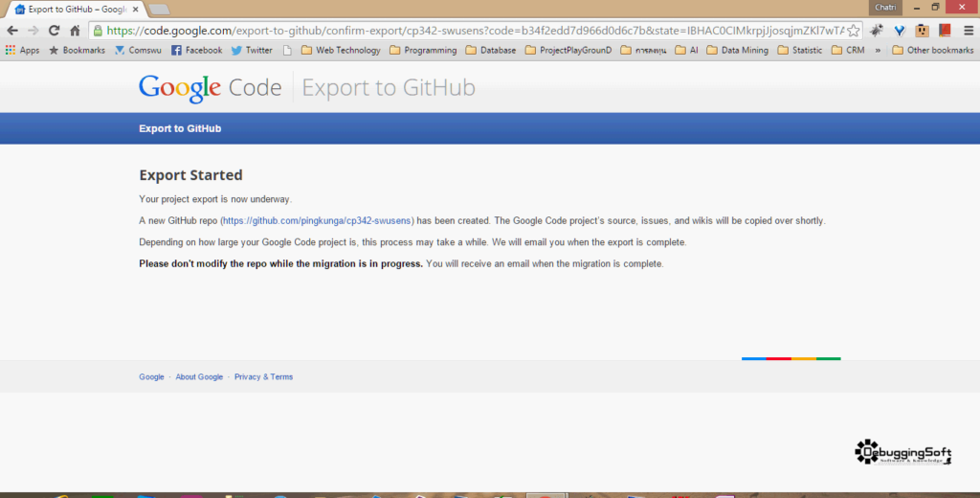Screen dimensions: 980x498
Task: Open the Twitter bookmark
Action: click(x=252, y=50)
